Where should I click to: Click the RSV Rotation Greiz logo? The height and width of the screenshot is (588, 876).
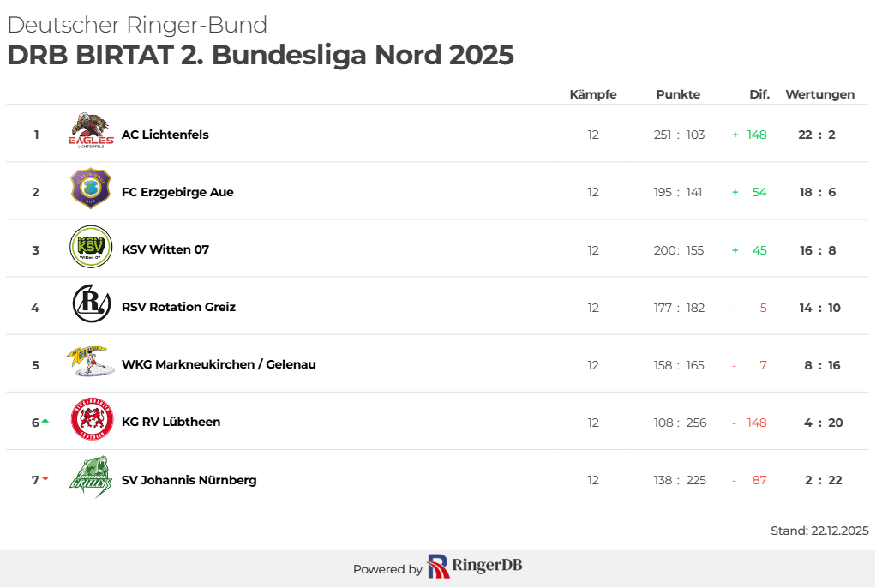pos(91,304)
